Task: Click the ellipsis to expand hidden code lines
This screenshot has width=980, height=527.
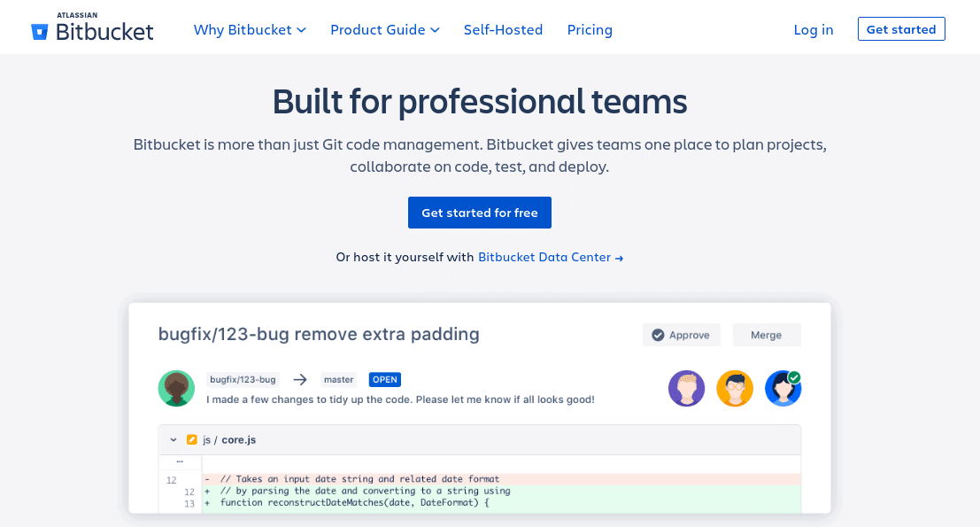Action: [x=180, y=461]
